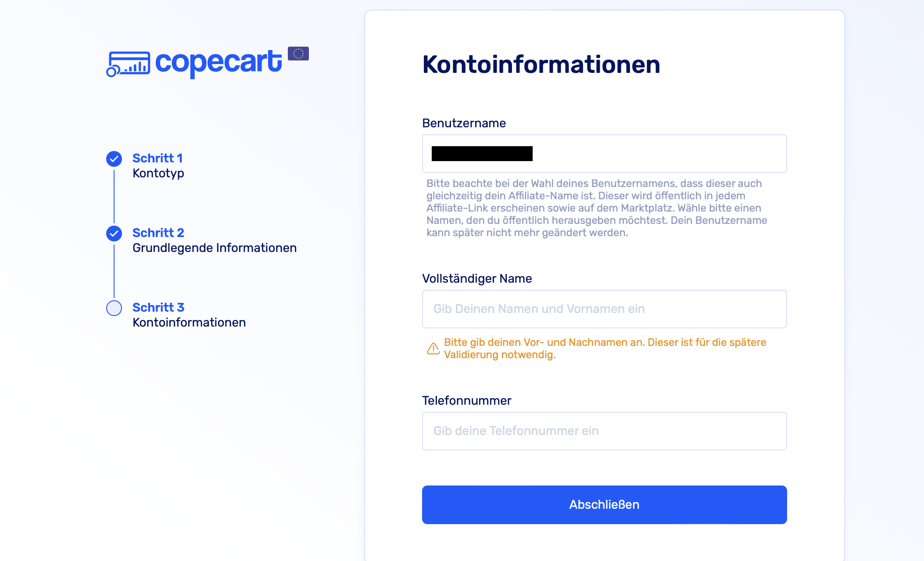Click the orange name validation message

[605, 349]
